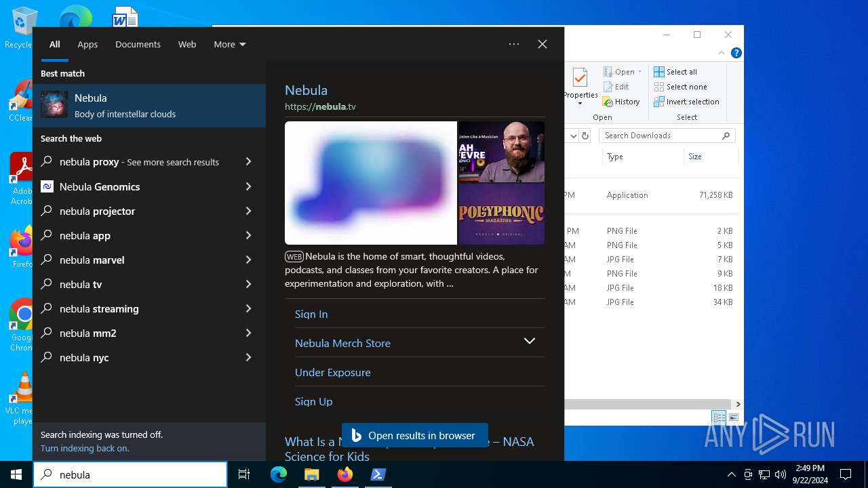Screen dimensions: 868x488
Task: Expand the nebula app suggestion arrow
Action: (x=248, y=235)
